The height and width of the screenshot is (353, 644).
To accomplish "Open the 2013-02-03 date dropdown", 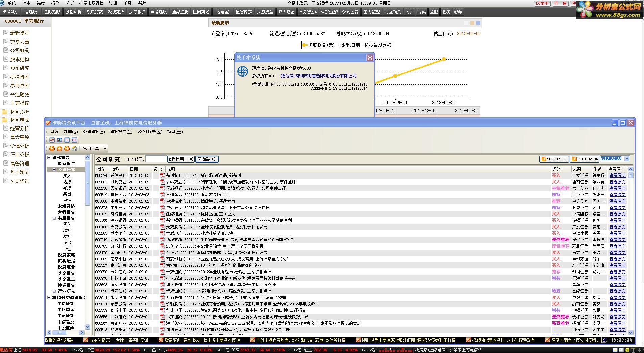I will [x=627, y=159].
